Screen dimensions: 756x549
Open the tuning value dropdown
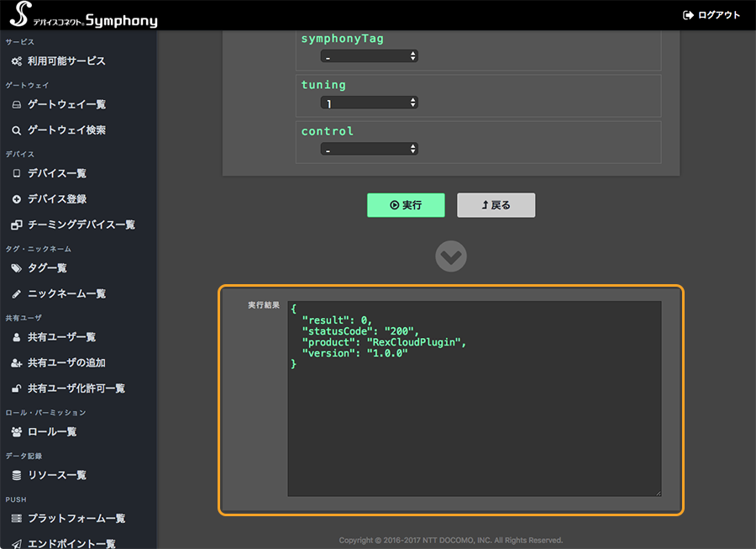370,103
